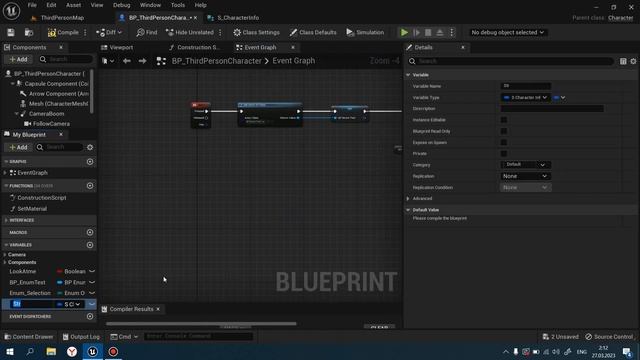Open the Debug menu
This screenshot has width=640, height=360.
[x=121, y=5]
